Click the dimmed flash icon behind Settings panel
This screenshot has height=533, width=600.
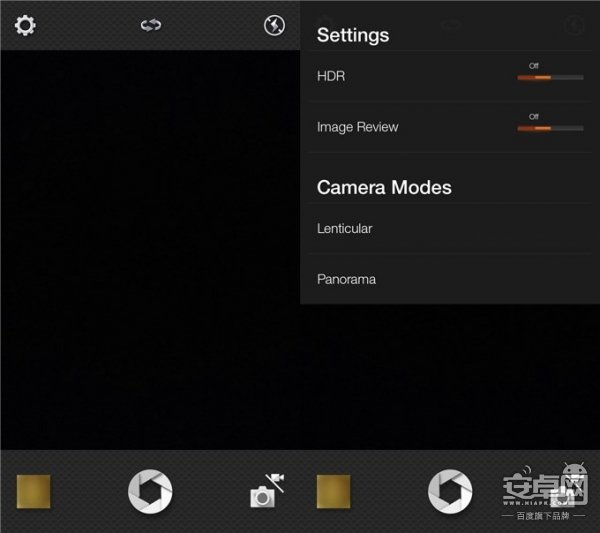(575, 25)
